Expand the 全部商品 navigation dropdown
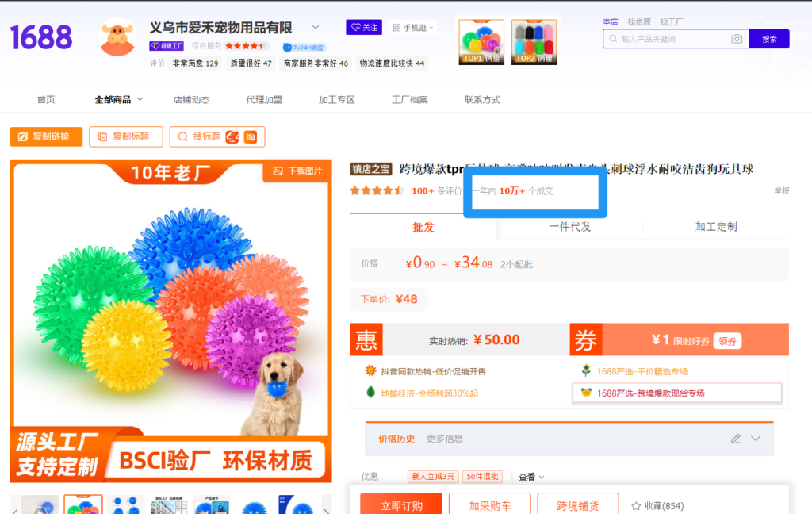This screenshot has width=812, height=514. pos(119,100)
